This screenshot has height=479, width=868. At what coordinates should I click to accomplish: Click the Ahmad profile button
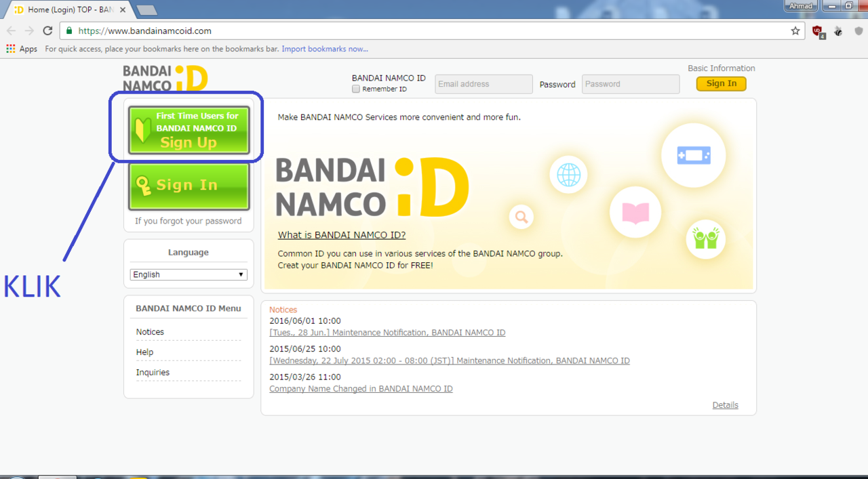(x=801, y=6)
